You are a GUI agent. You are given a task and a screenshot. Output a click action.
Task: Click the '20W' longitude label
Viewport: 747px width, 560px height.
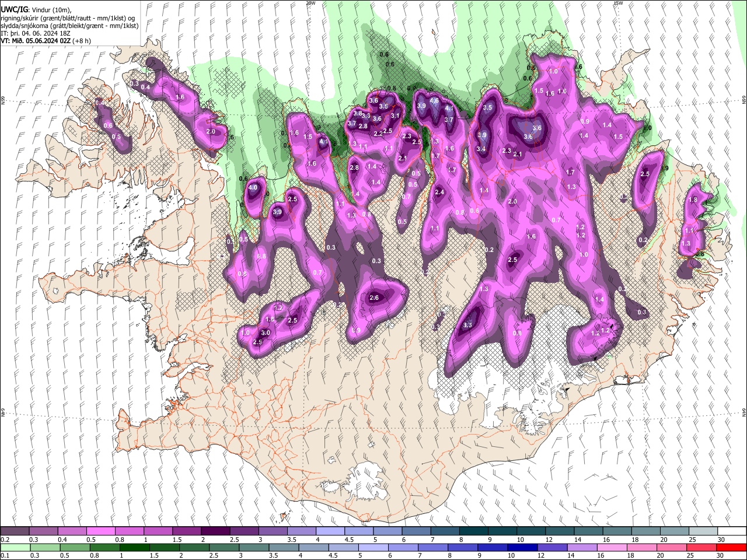click(311, 3)
